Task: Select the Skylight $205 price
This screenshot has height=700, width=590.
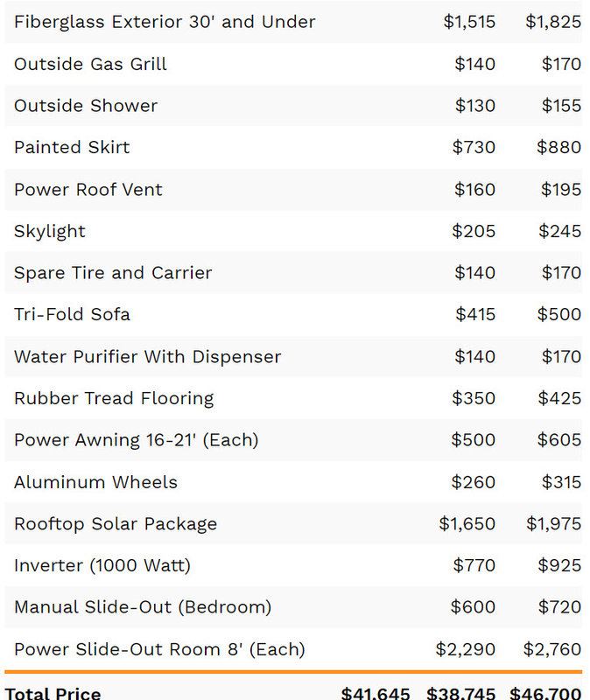Action: pos(474,231)
